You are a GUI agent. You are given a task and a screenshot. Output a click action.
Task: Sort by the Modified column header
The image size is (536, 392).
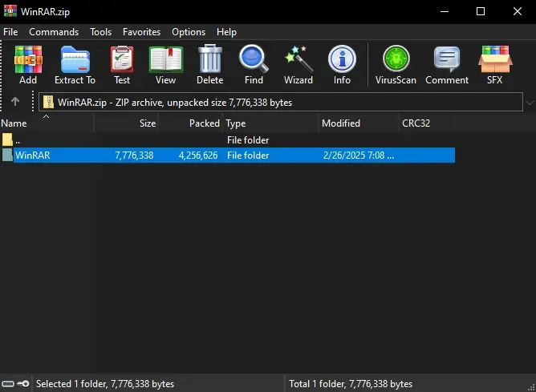point(358,123)
